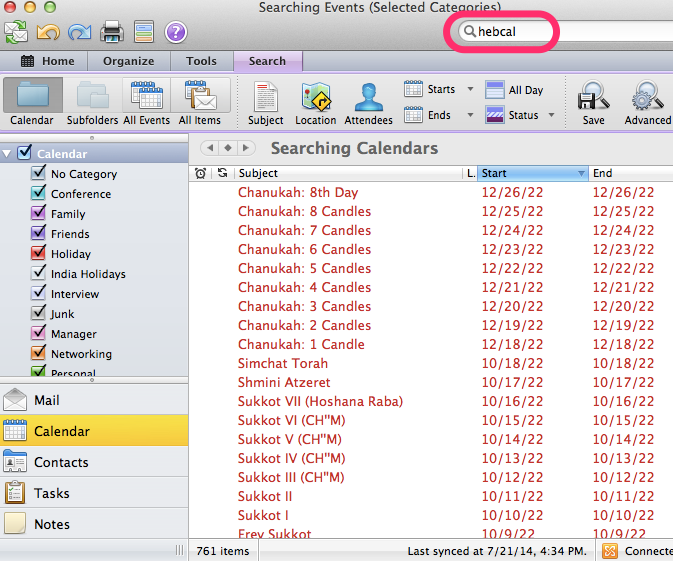Click the magnifier icon in search field
The height and width of the screenshot is (561, 673).
tap(470, 31)
